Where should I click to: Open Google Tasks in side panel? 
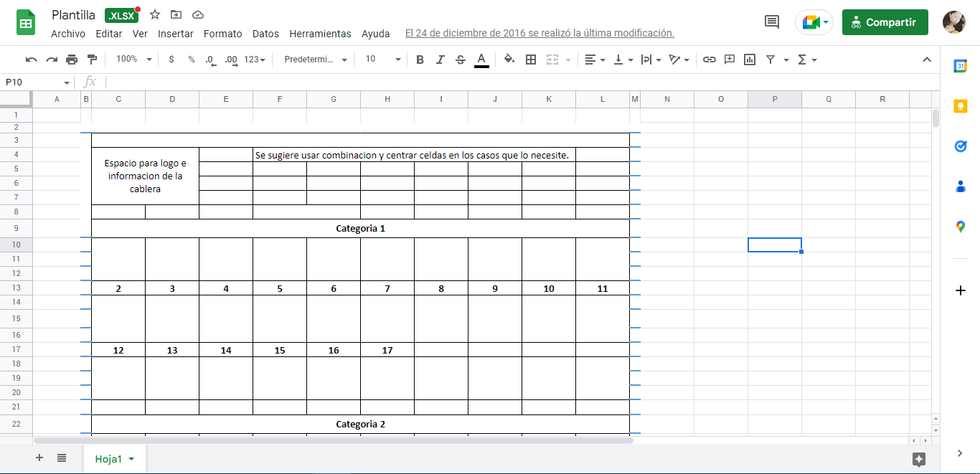pos(961,146)
